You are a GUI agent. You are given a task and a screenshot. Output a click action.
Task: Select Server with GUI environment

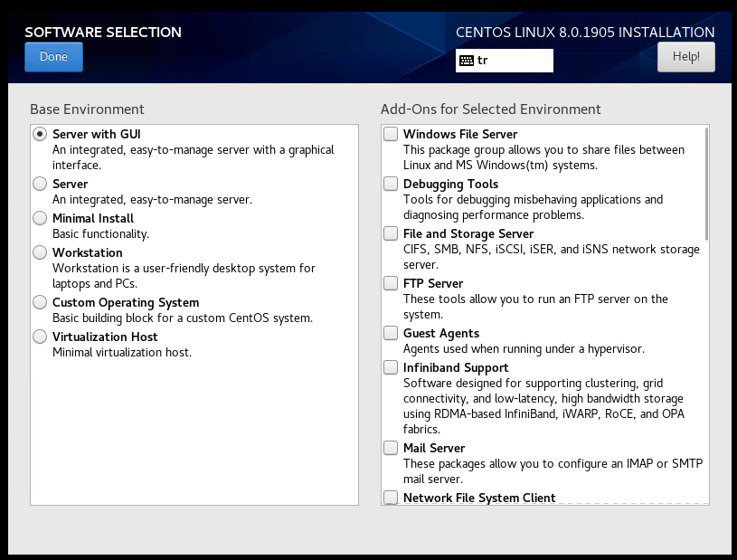click(x=40, y=134)
